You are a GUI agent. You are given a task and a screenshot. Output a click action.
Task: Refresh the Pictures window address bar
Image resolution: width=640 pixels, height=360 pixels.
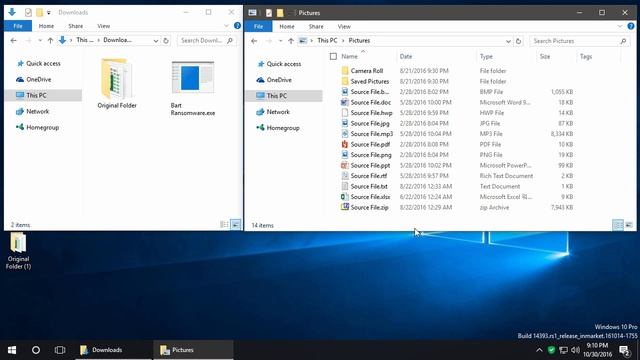coord(518,41)
